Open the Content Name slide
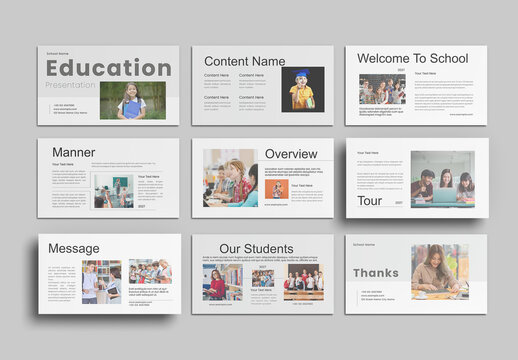This screenshot has height=360, width=518. tap(263, 85)
